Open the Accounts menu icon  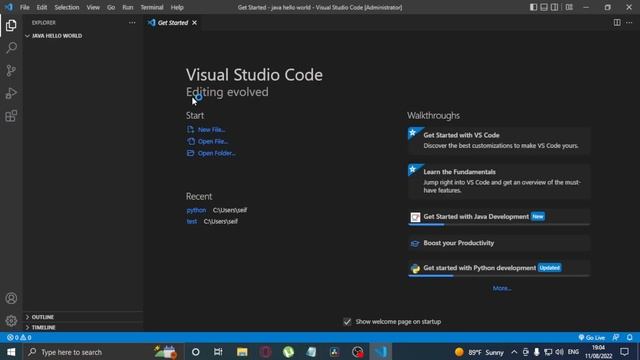click(x=11, y=298)
